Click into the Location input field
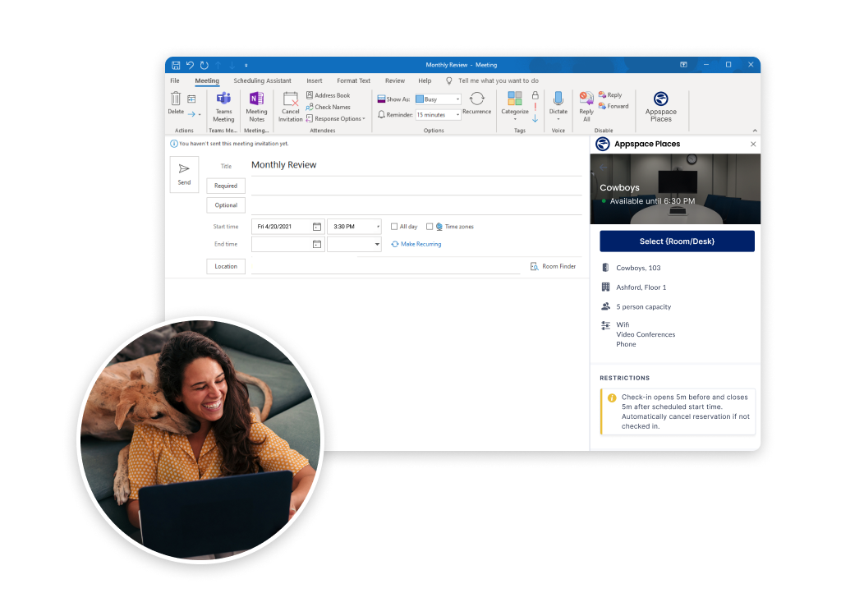This screenshot has width=841, height=616. coord(386,266)
